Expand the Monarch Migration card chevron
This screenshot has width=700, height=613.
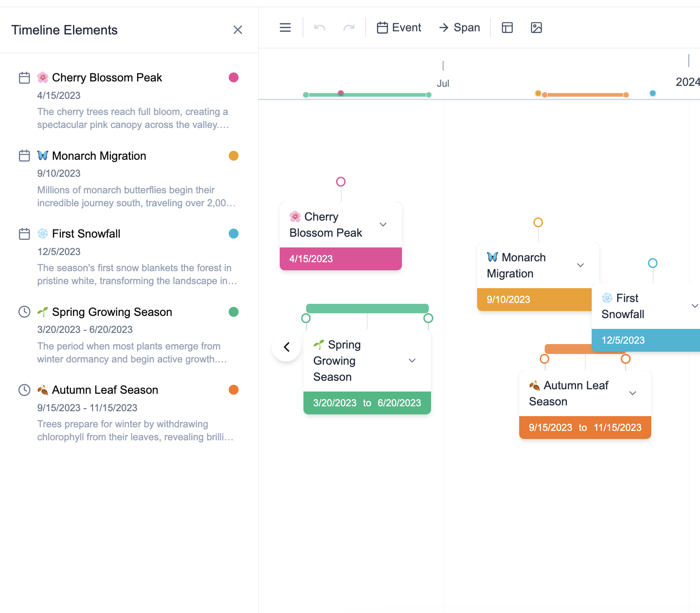[580, 265]
